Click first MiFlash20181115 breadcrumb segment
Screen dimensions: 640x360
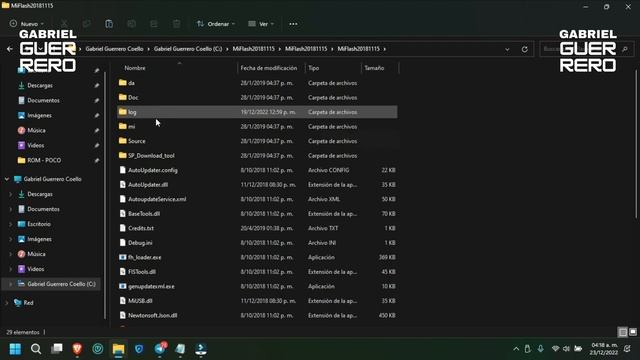(253, 49)
